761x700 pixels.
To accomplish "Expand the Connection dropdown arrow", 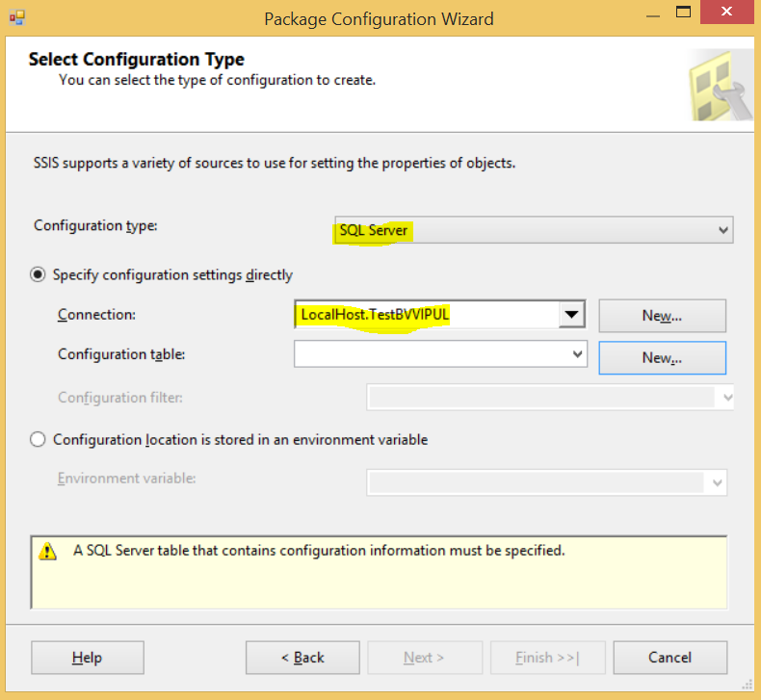I will (571, 314).
